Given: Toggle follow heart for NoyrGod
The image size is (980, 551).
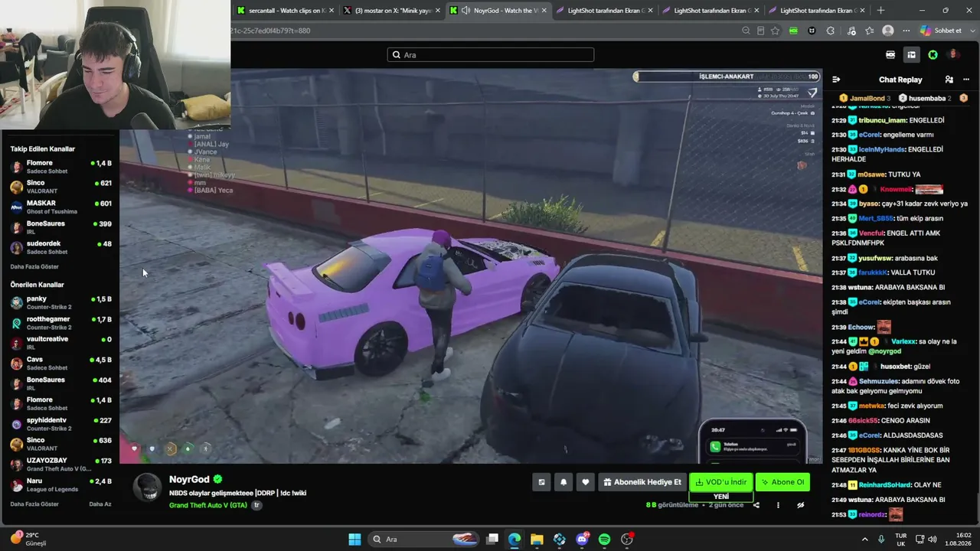Looking at the screenshot, I should (x=586, y=482).
